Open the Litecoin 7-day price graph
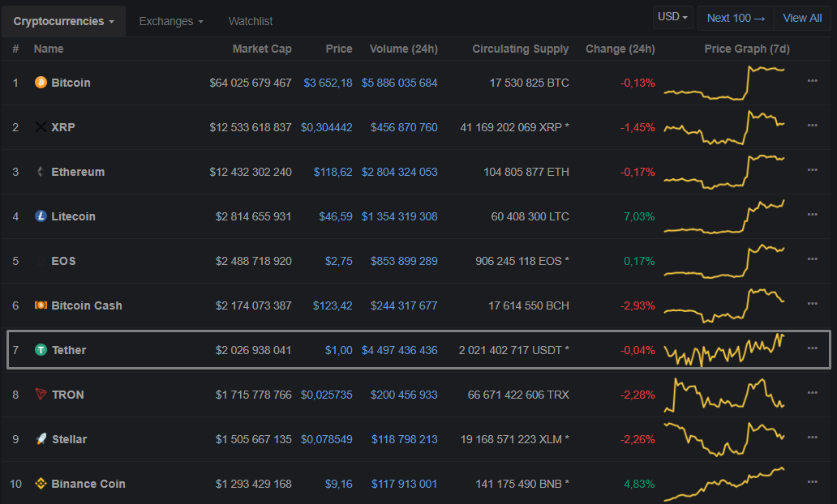This screenshot has height=504, width=837. 724,216
